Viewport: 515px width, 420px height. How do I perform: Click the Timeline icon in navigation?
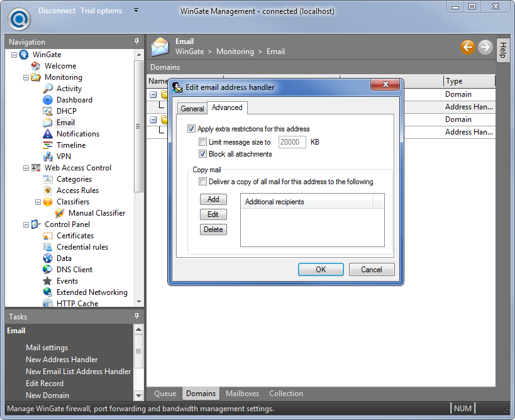pyautogui.click(x=48, y=145)
